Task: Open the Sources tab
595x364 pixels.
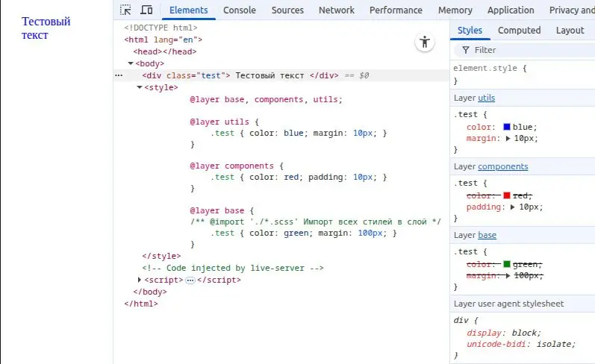Action: pos(287,10)
